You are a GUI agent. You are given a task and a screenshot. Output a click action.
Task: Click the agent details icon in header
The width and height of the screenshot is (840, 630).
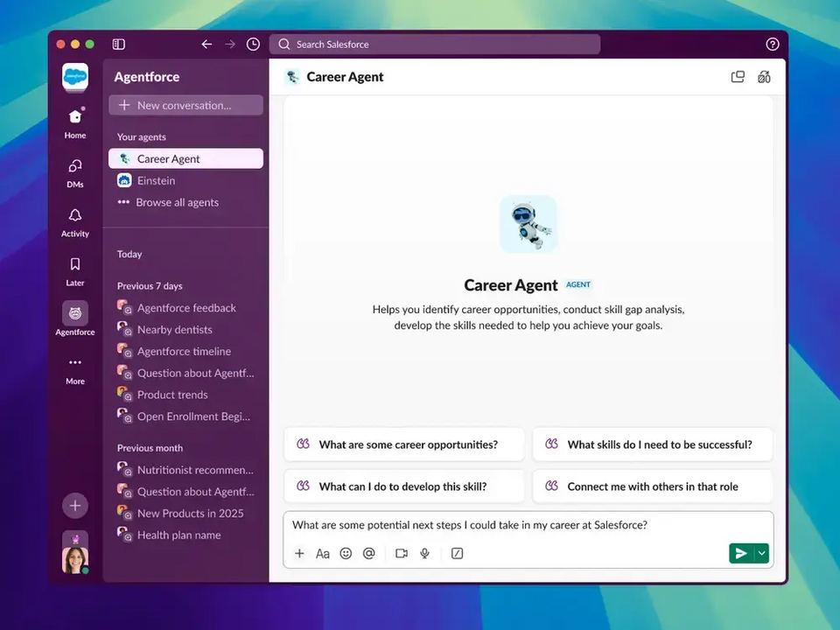[x=764, y=77]
